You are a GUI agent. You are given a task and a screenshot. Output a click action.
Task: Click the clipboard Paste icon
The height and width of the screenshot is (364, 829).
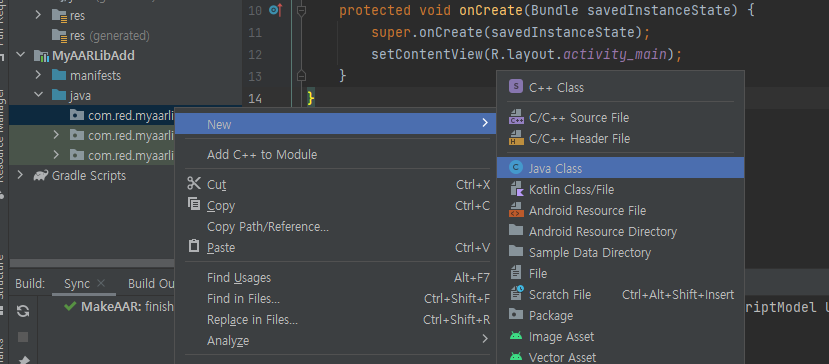[x=194, y=247]
